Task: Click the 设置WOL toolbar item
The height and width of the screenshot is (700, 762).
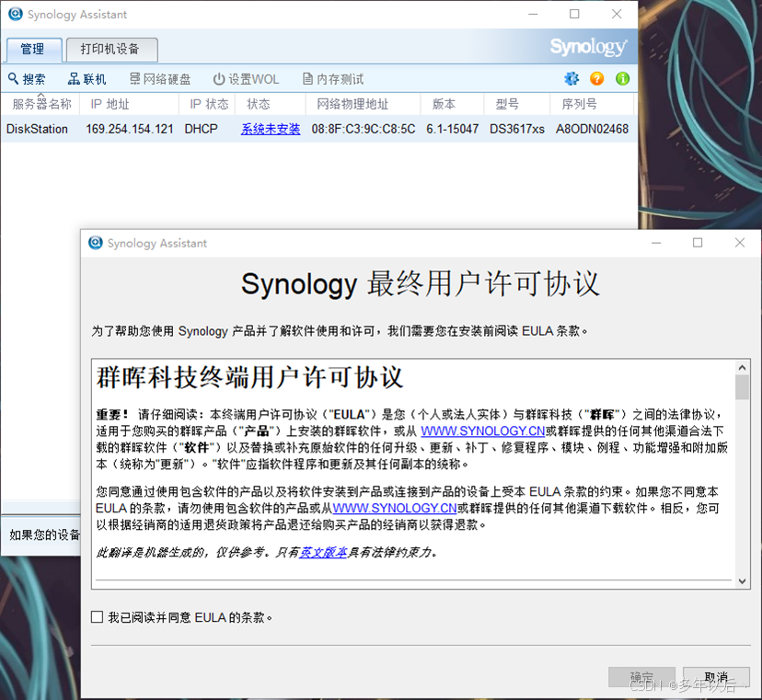Action: [247, 79]
